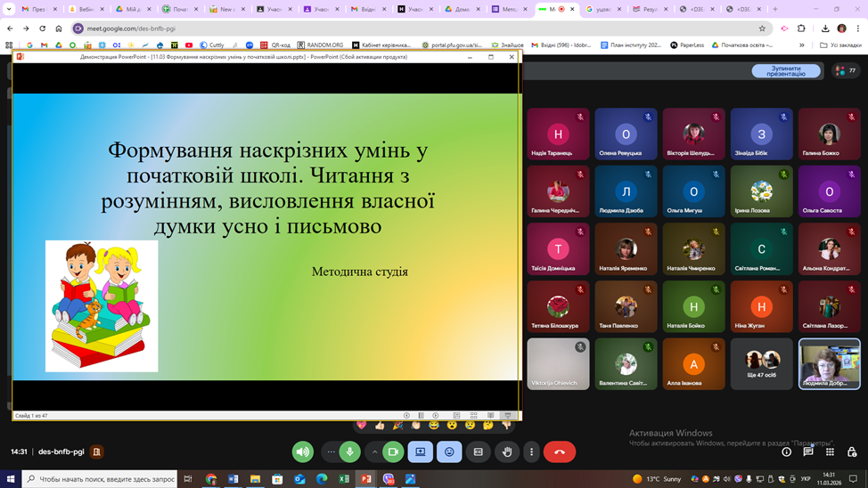Click the screen share present button
868x488 pixels.
tap(421, 452)
